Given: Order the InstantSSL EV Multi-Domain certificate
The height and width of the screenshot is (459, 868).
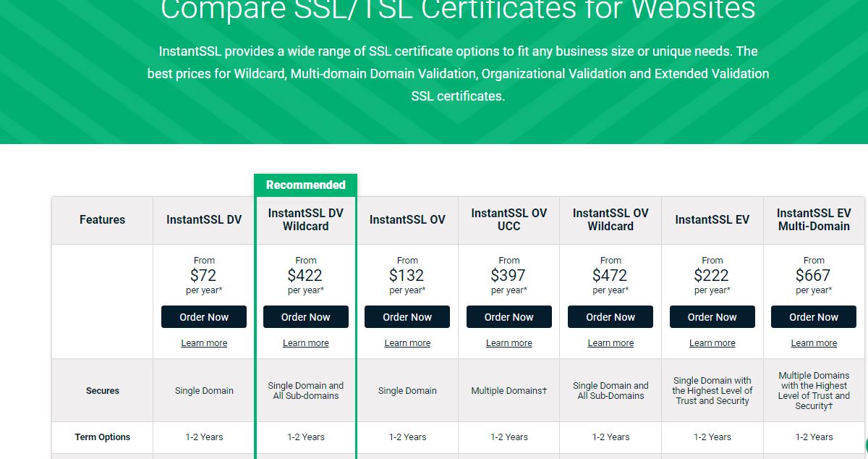Looking at the screenshot, I should click(814, 317).
